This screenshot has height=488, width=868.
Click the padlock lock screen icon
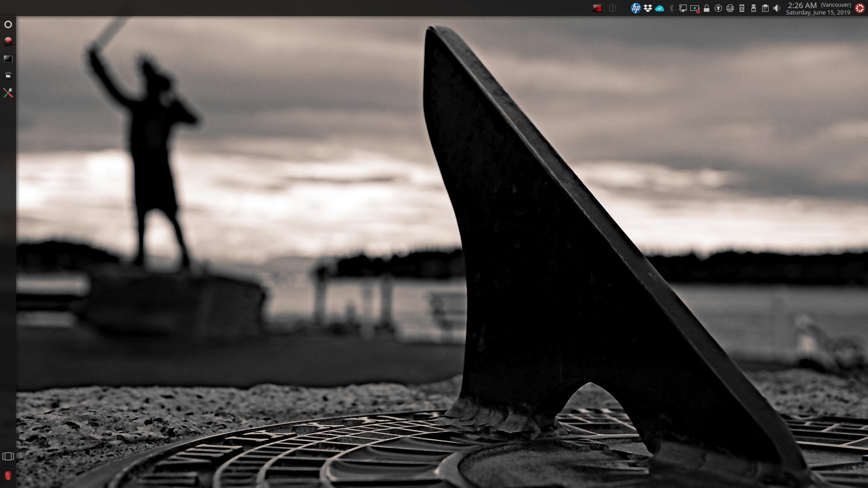tap(707, 8)
